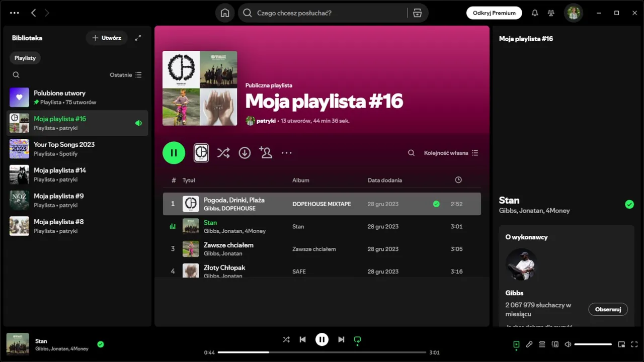Invite collaborators to the playlist

(266, 153)
